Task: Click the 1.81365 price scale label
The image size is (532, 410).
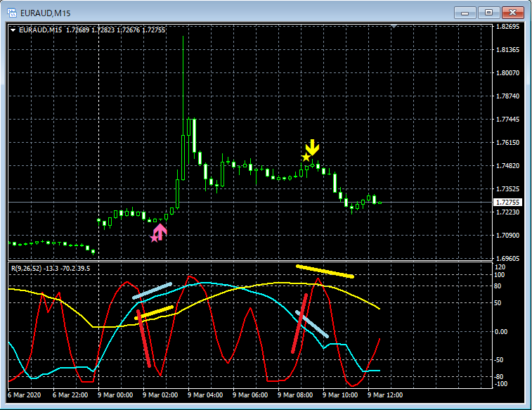Action: click(x=507, y=49)
